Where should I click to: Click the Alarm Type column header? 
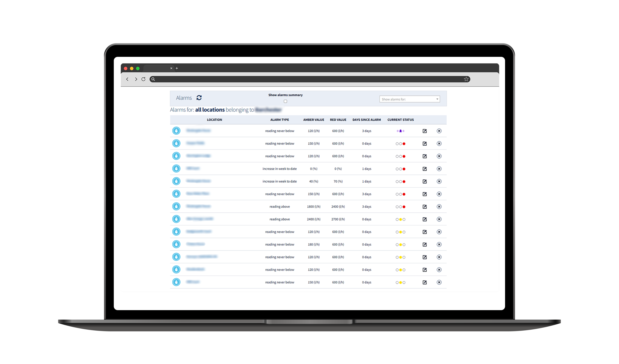pyautogui.click(x=280, y=120)
